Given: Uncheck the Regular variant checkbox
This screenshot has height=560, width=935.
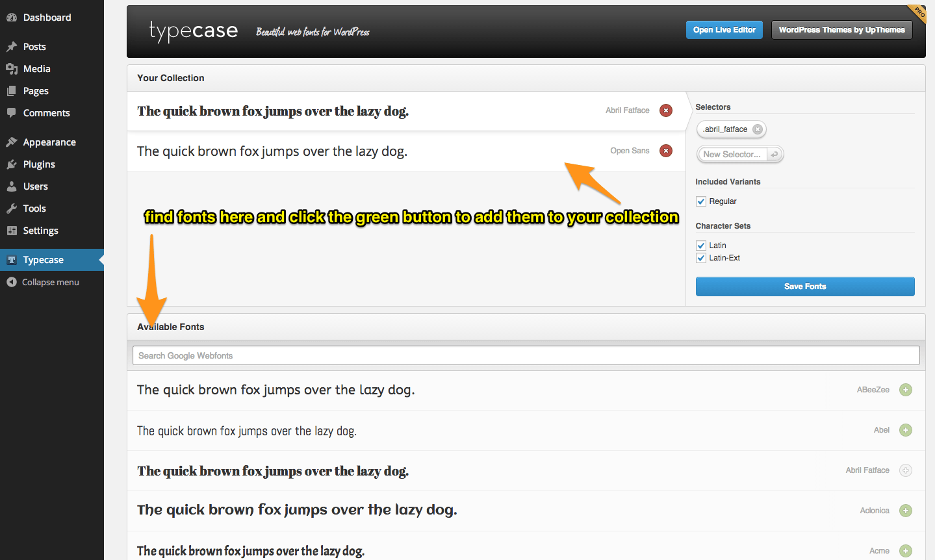Looking at the screenshot, I should tap(700, 201).
